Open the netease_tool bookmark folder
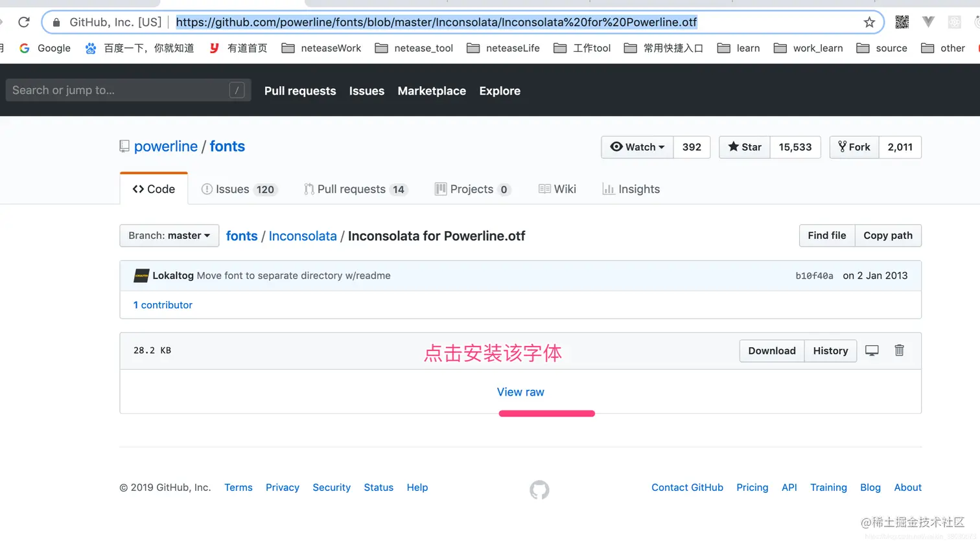 click(414, 48)
